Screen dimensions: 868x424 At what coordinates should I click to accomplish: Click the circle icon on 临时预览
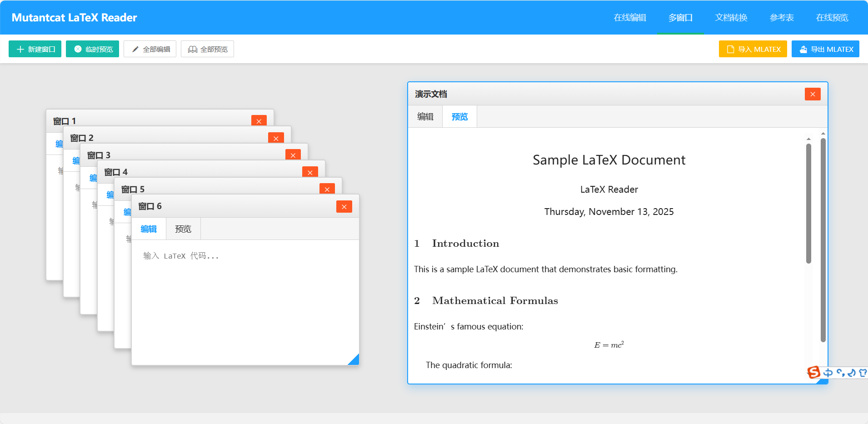(x=78, y=49)
